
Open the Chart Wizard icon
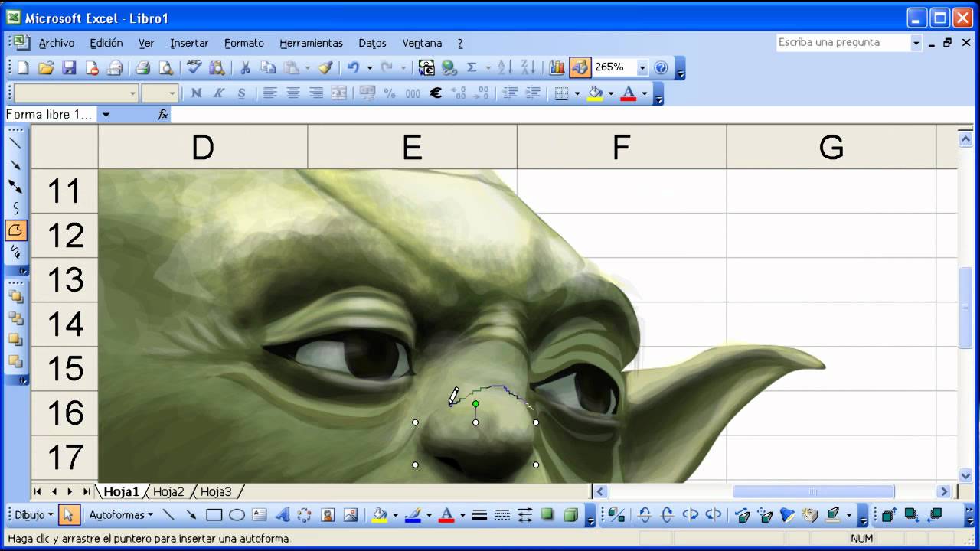pos(557,67)
